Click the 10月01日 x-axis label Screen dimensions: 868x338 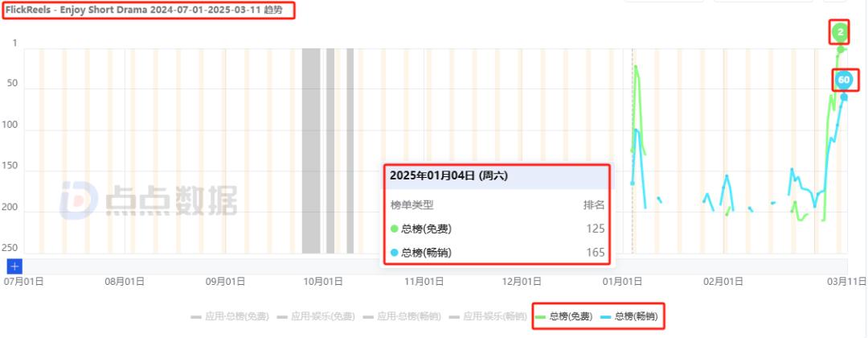(323, 281)
